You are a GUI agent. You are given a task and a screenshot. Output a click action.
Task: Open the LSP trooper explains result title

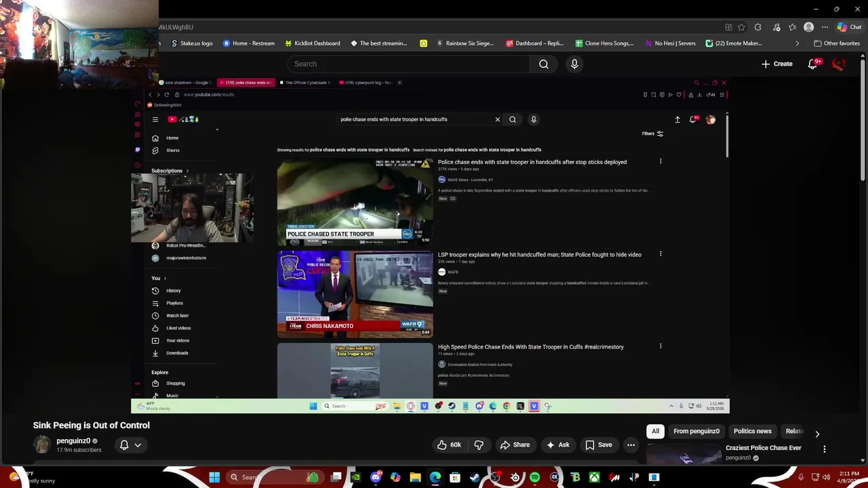coord(539,255)
